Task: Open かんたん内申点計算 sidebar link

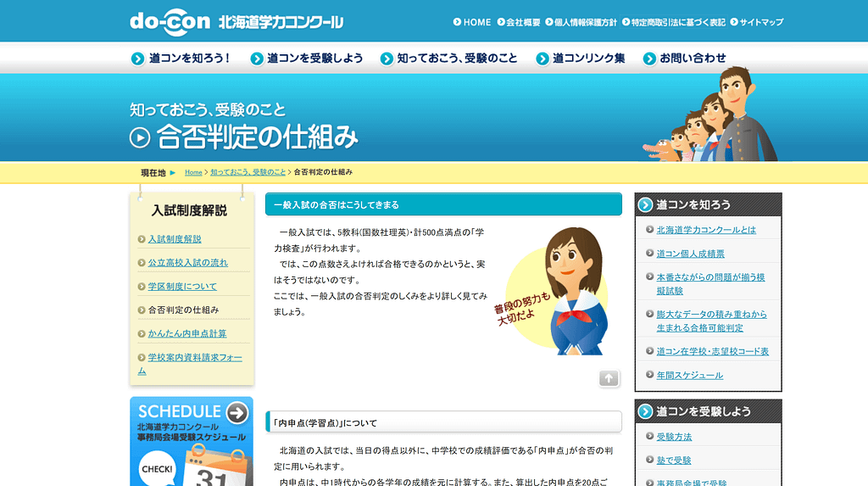Action: [187, 333]
